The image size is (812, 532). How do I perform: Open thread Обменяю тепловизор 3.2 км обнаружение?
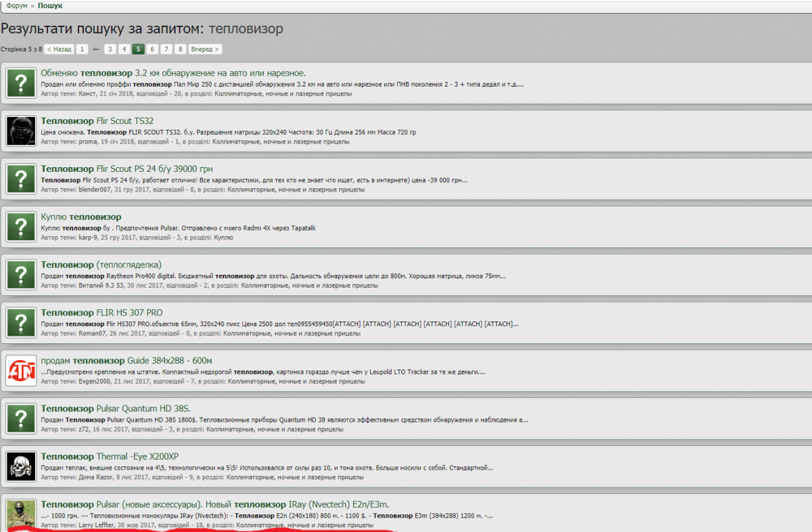coord(173,73)
